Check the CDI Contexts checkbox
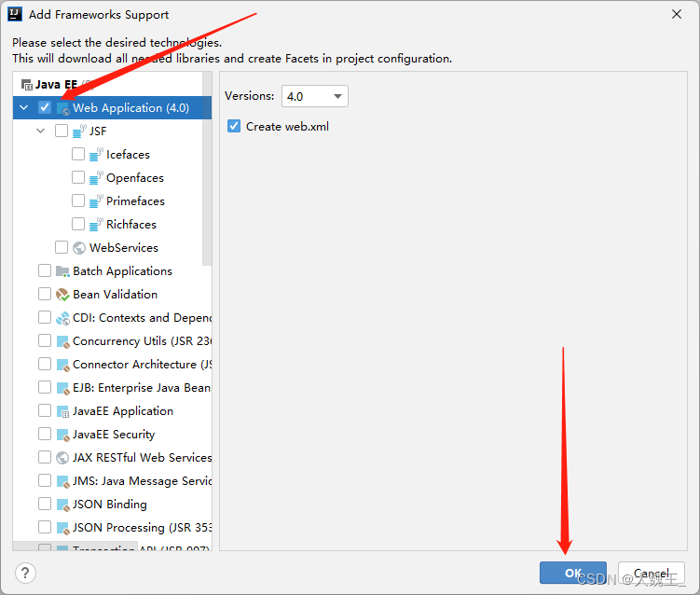700x595 pixels. pyautogui.click(x=45, y=317)
